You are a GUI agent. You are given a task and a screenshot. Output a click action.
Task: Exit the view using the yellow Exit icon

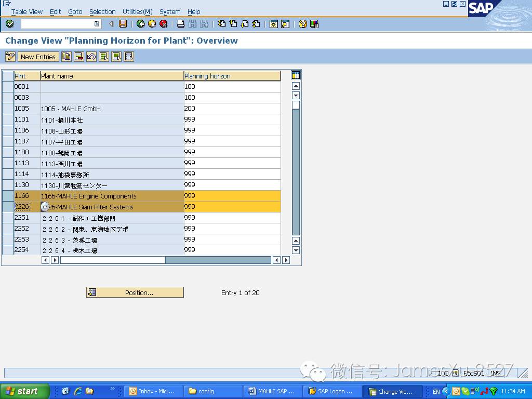click(152, 24)
